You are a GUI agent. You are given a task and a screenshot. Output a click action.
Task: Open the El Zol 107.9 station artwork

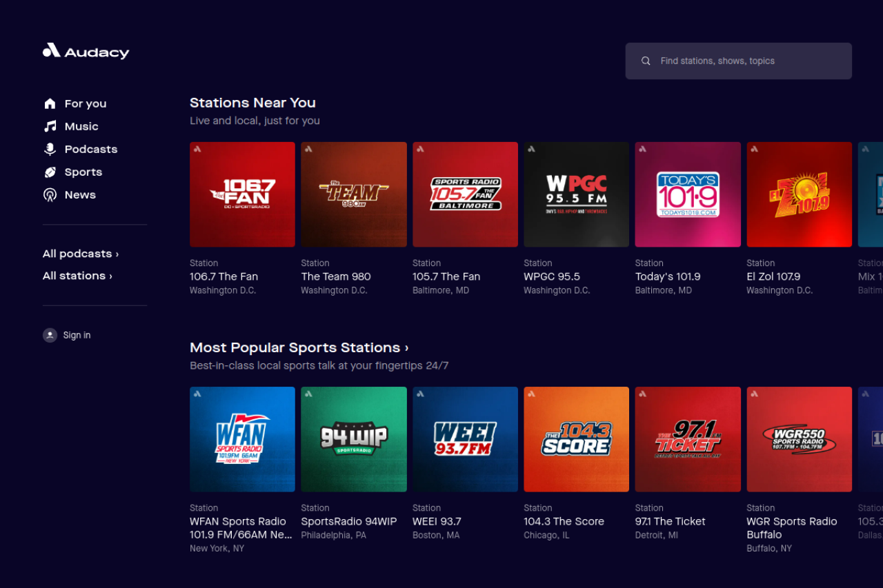pyautogui.click(x=799, y=194)
